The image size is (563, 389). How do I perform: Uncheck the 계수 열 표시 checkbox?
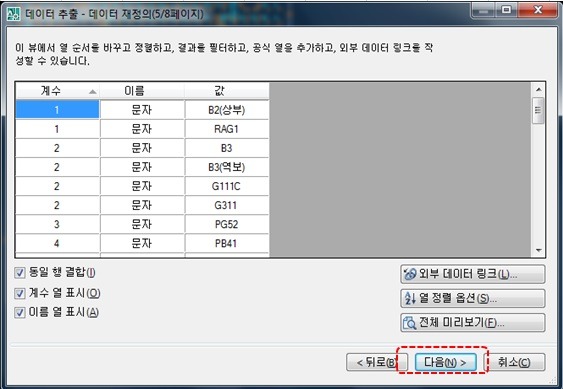pos(20,293)
